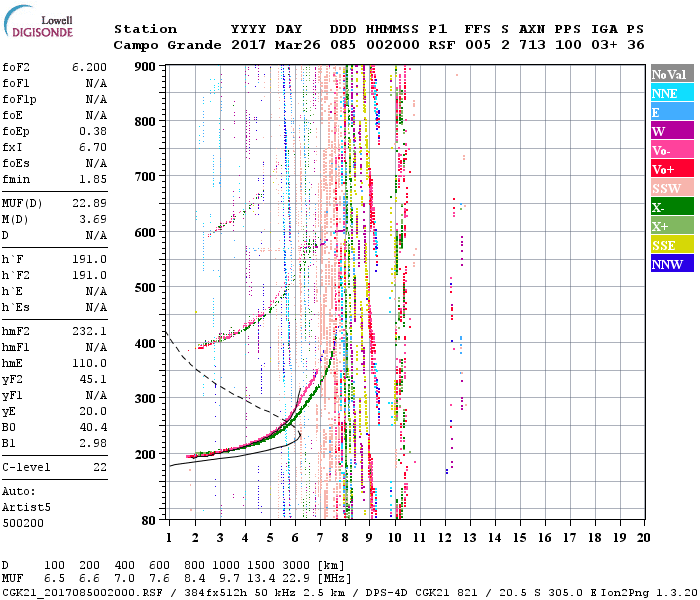Click the SSE yellow legend swatch
Image resolution: width=700 pixels, height=600 pixels.
coord(672,245)
